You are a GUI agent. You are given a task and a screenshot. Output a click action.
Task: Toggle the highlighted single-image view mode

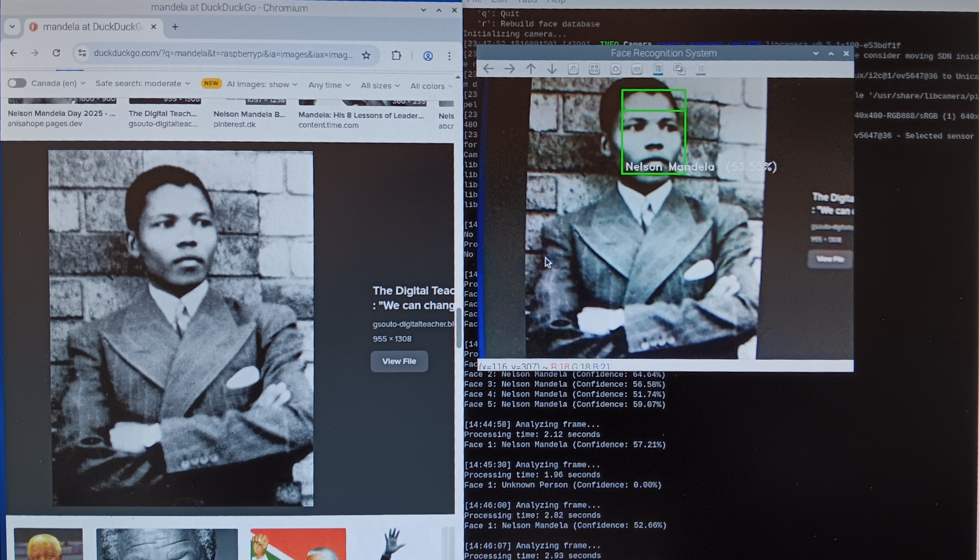658,69
